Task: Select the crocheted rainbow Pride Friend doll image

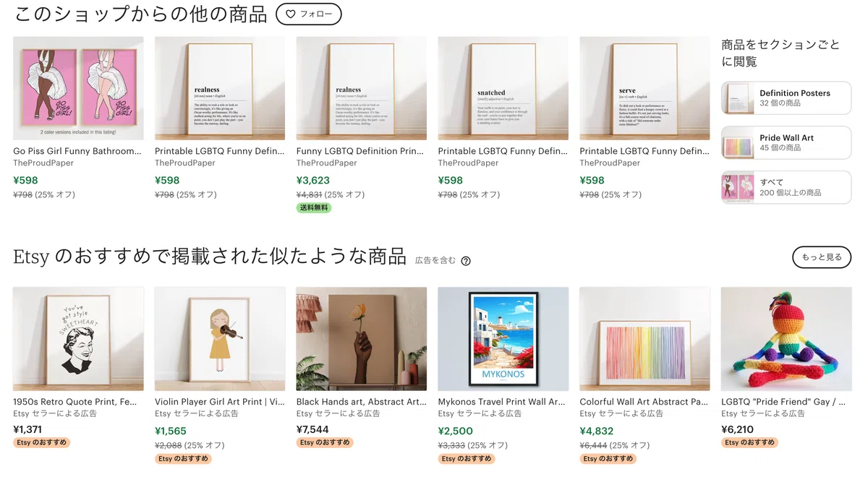Action: tap(786, 339)
